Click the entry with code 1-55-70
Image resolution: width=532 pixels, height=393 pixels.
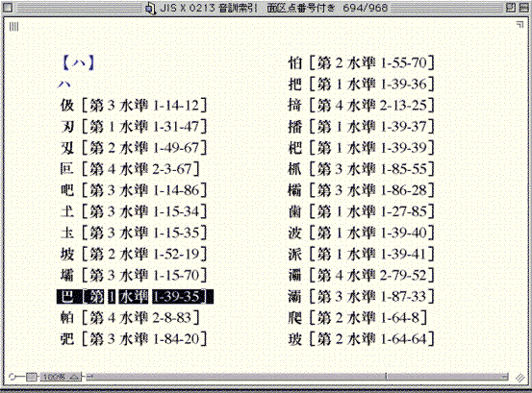tap(361, 63)
